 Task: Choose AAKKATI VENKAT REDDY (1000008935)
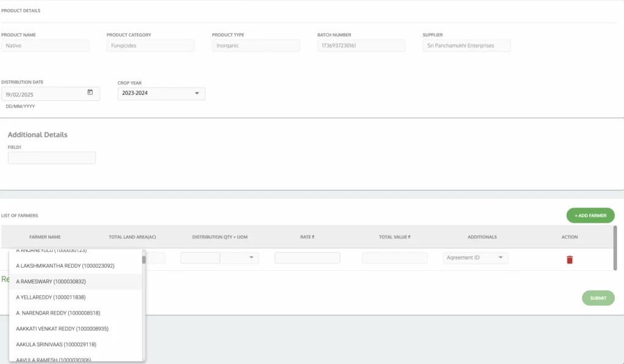click(76, 329)
